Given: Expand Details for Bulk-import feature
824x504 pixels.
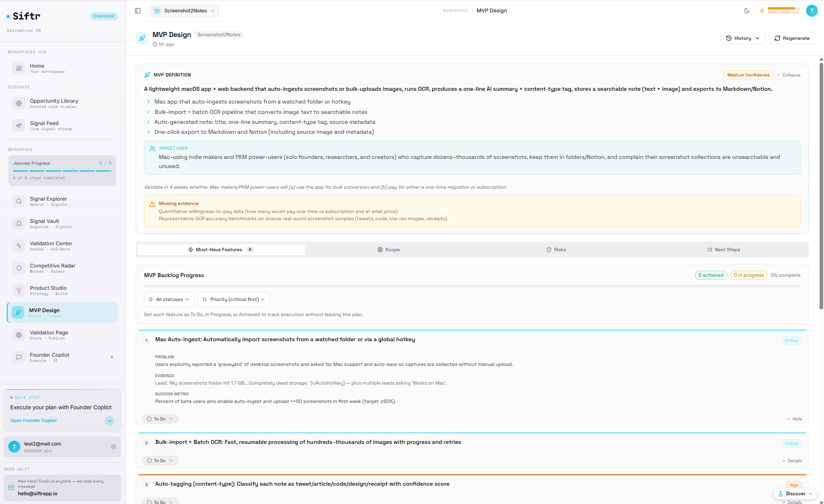Looking at the screenshot, I should [792, 461].
